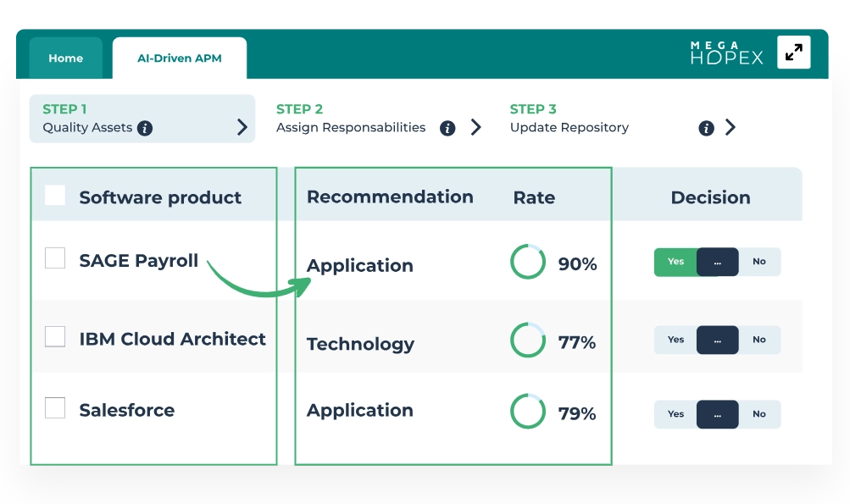Click the expand fullscreen arrows icon
The image size is (850, 504).
click(793, 53)
